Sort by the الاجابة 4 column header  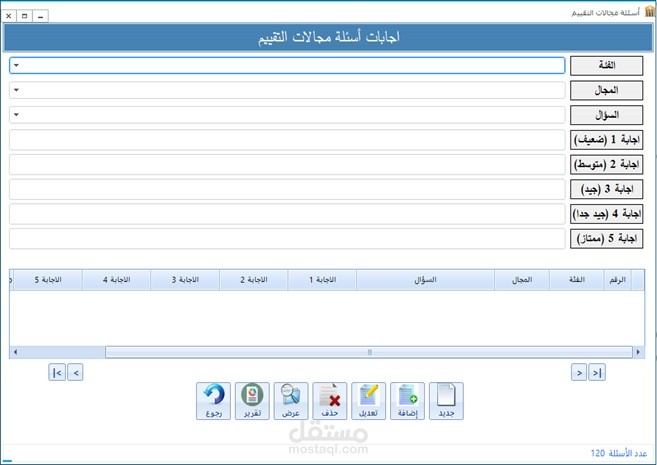click(116, 280)
